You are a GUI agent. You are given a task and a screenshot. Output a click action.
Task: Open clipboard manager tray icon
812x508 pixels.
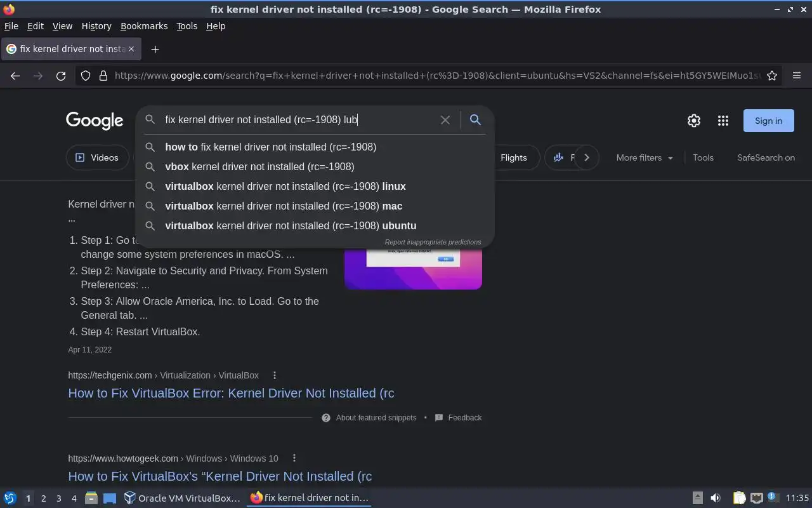point(739,498)
